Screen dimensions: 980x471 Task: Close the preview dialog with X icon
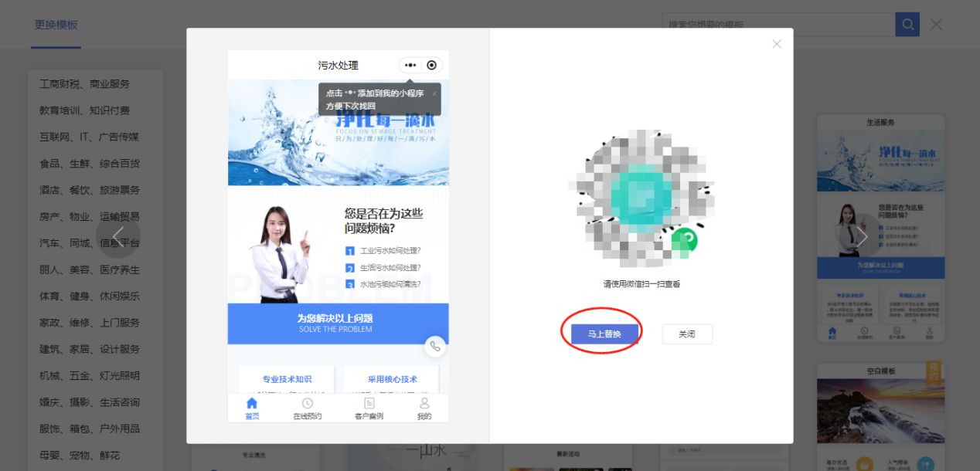pos(777,44)
